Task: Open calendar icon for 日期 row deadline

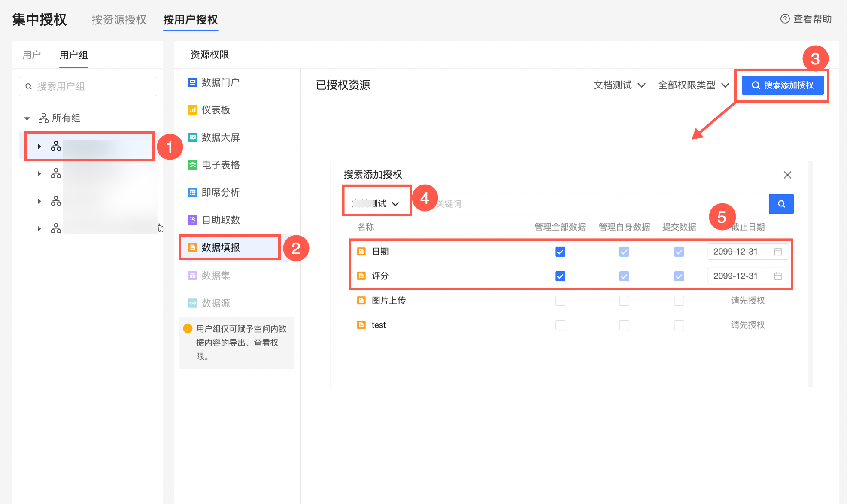Action: coord(778,252)
